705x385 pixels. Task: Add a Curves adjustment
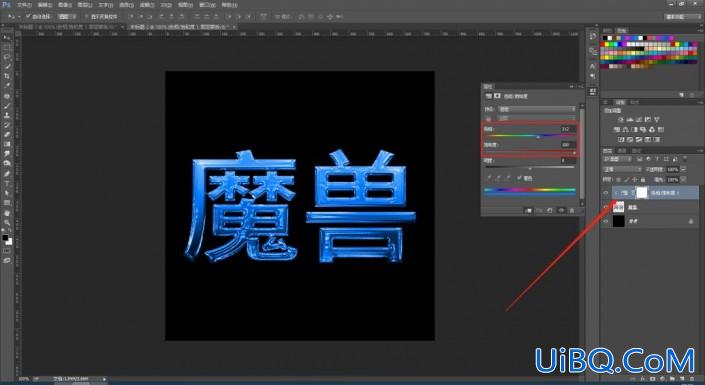point(639,120)
